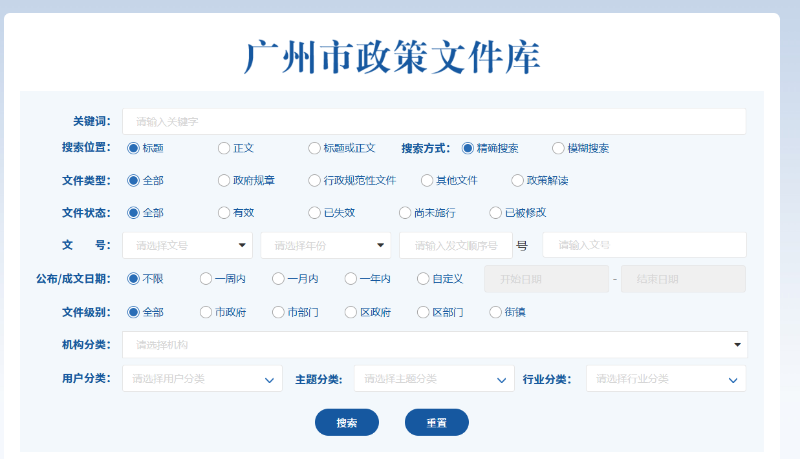Viewport: 800px width, 459px height.
Task: Open the 请选择文号 dropdown
Action: pyautogui.click(x=188, y=245)
